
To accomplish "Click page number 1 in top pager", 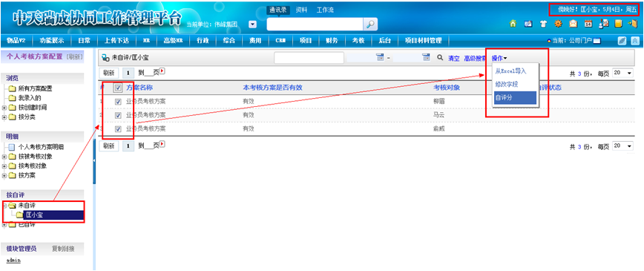I will pos(128,73).
